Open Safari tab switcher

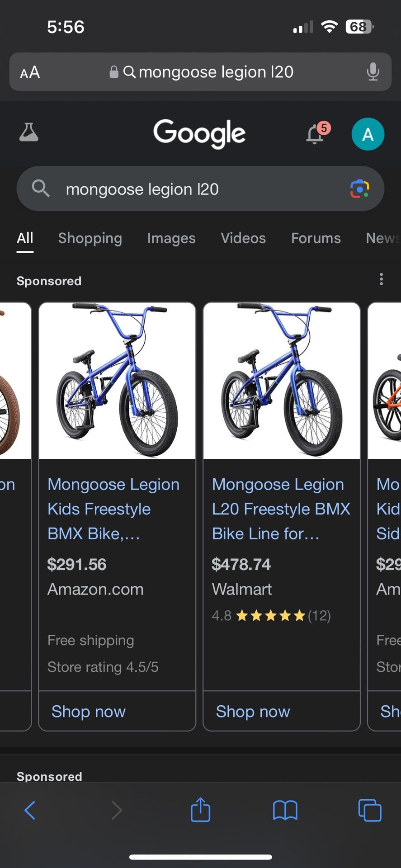[370, 810]
